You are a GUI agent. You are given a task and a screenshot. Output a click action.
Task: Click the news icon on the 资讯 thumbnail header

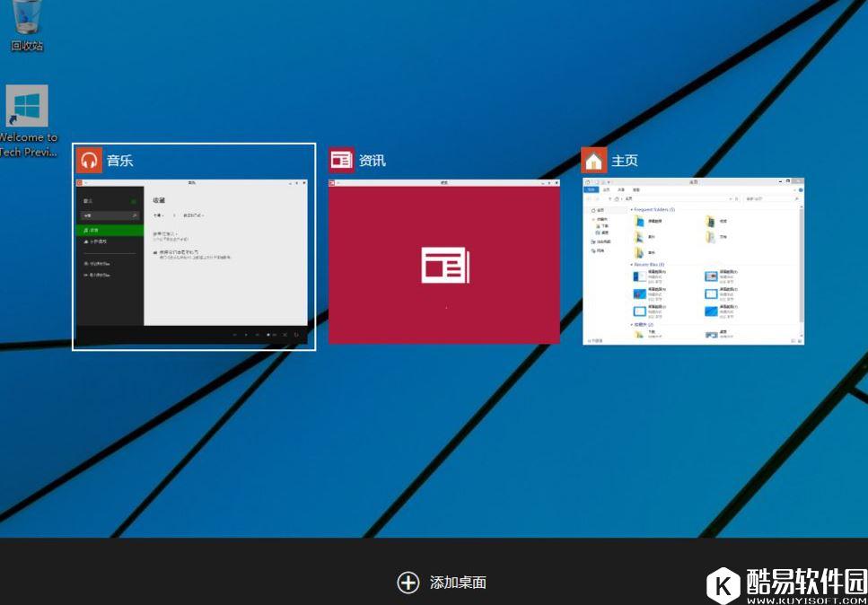tap(342, 159)
